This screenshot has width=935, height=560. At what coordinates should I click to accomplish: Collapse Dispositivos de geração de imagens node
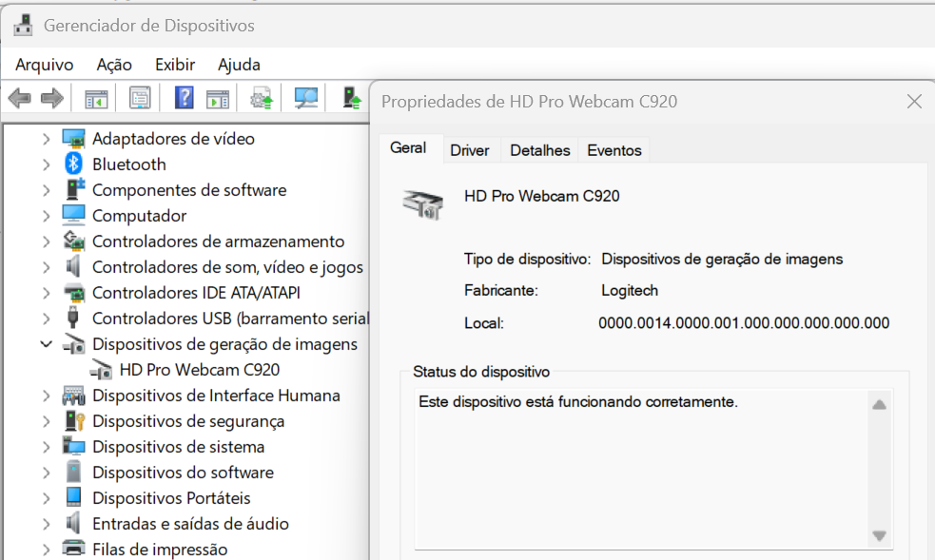[x=46, y=344]
